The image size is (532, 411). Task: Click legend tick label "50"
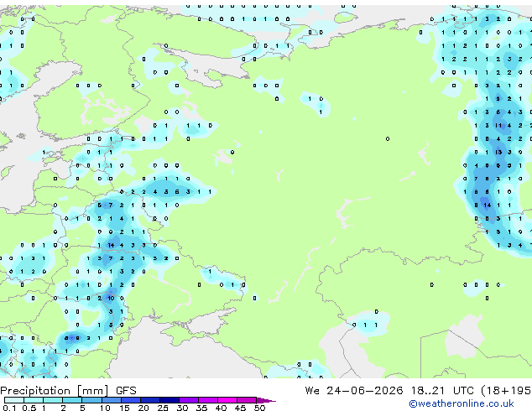[259, 408]
